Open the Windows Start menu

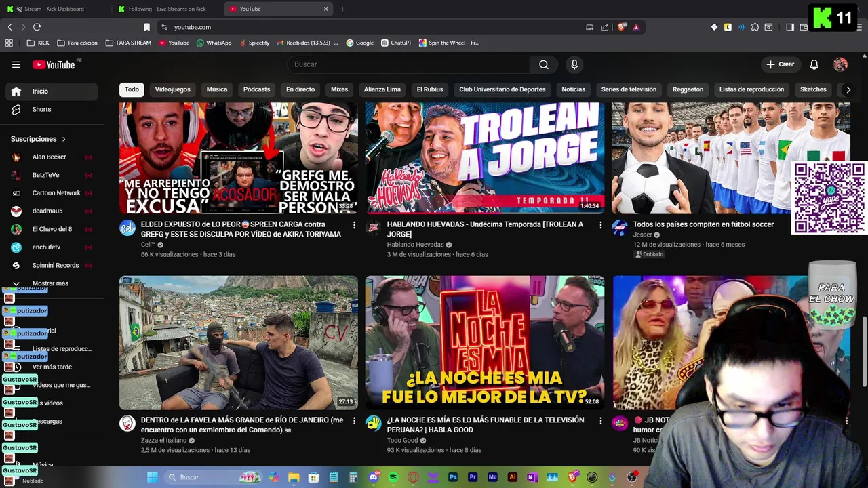pos(153,477)
